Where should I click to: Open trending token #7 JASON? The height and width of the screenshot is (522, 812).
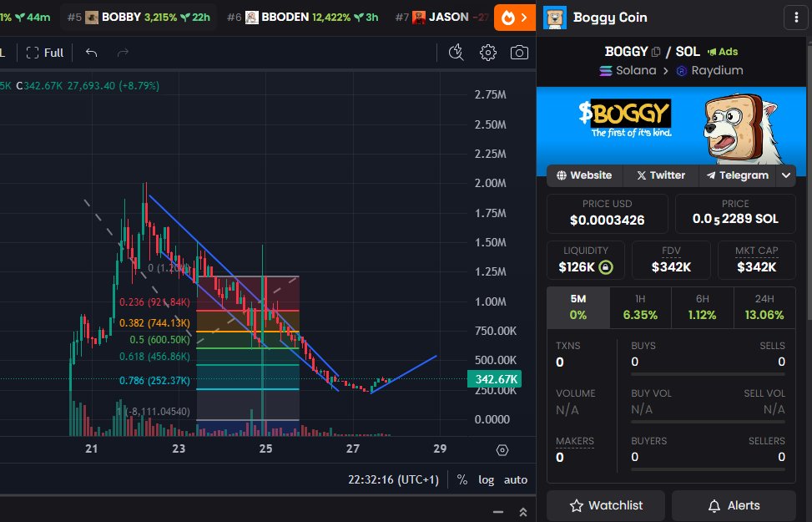(441, 18)
